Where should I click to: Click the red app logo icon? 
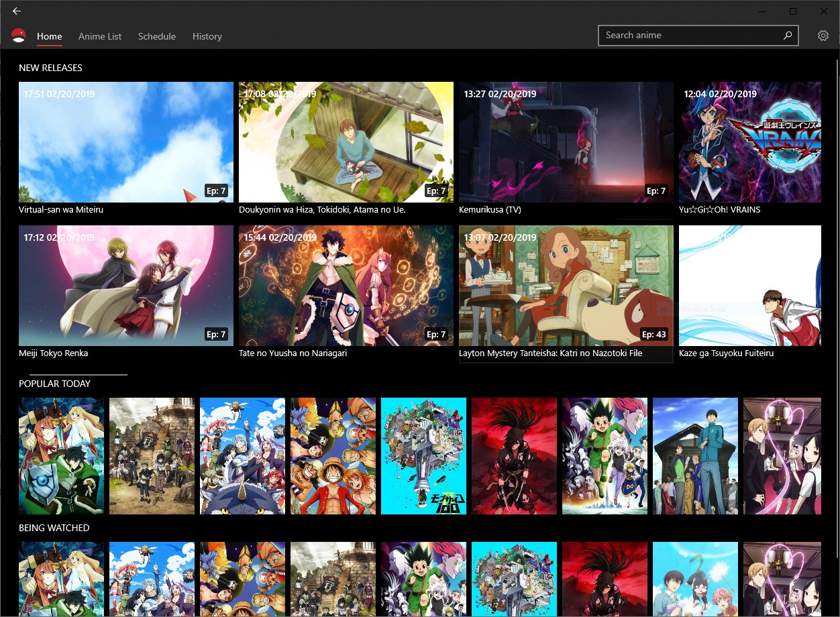click(19, 36)
